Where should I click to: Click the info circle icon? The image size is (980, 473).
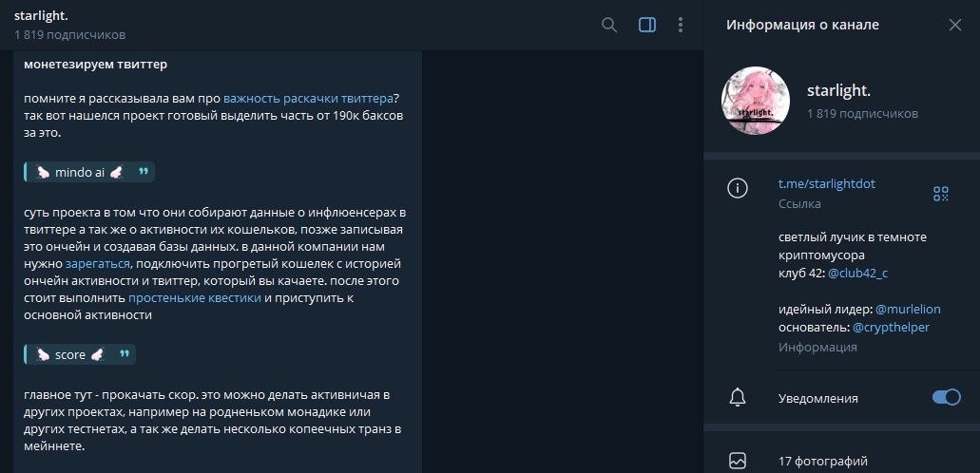(738, 188)
